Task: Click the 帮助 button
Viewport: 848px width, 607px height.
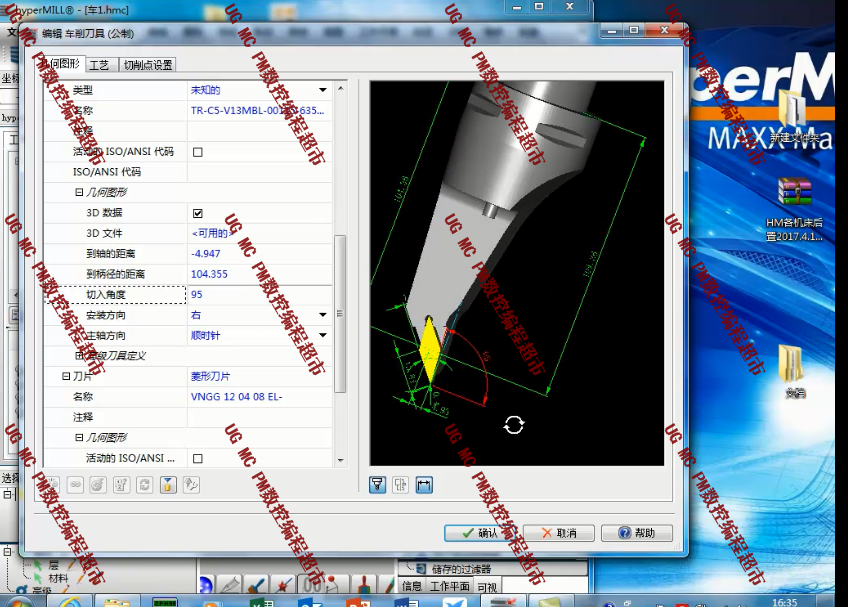Action: [637, 533]
